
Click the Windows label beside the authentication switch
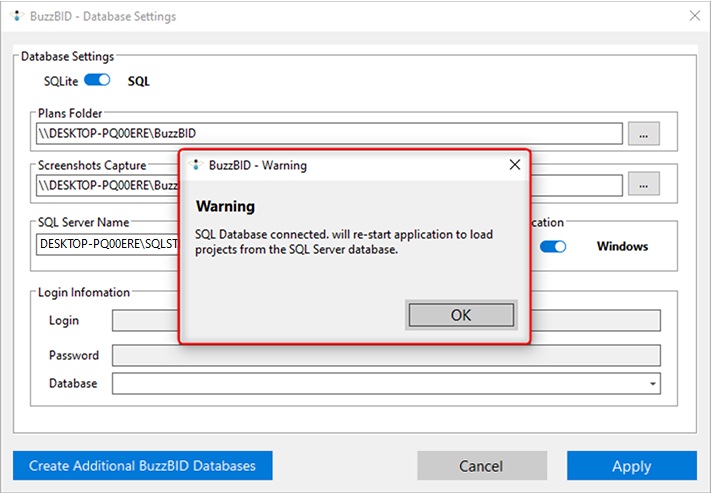point(622,246)
